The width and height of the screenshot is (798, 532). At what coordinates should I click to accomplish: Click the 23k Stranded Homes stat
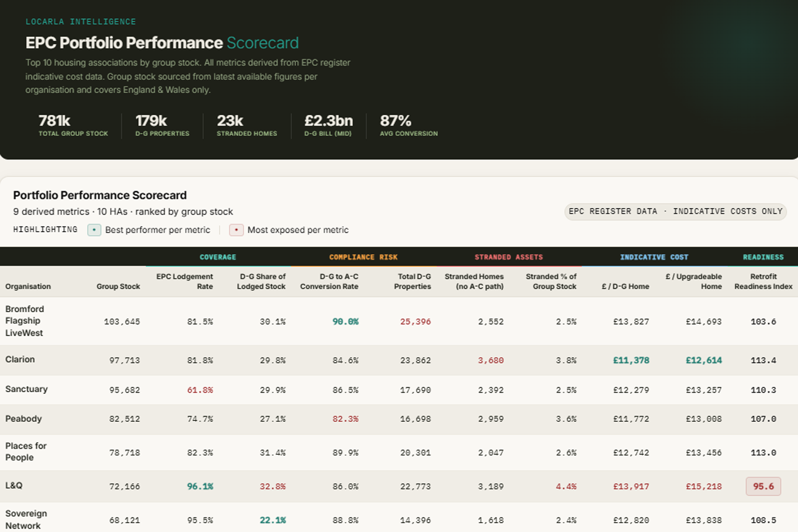(247, 126)
